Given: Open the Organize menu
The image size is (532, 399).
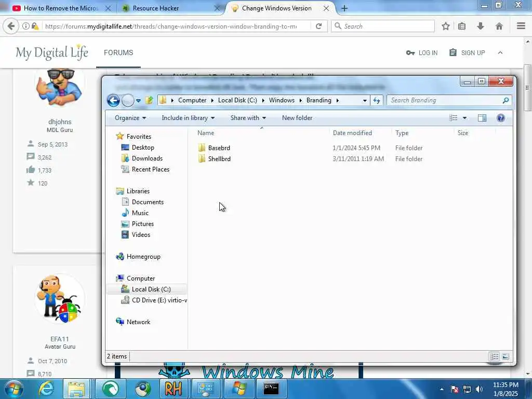Looking at the screenshot, I should (x=130, y=118).
